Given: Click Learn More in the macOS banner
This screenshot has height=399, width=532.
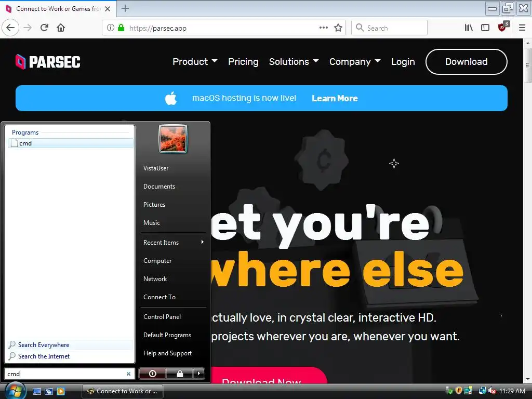Looking at the screenshot, I should pyautogui.click(x=335, y=98).
